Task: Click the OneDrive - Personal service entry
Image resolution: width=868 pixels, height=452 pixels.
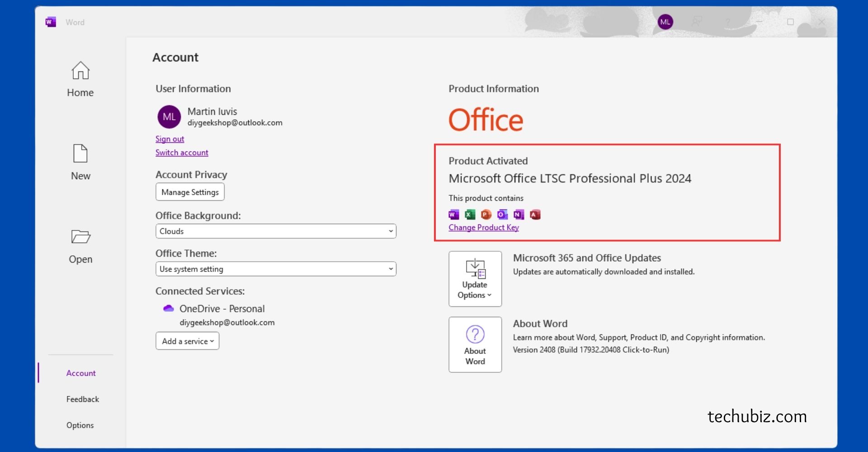Action: tap(222, 309)
